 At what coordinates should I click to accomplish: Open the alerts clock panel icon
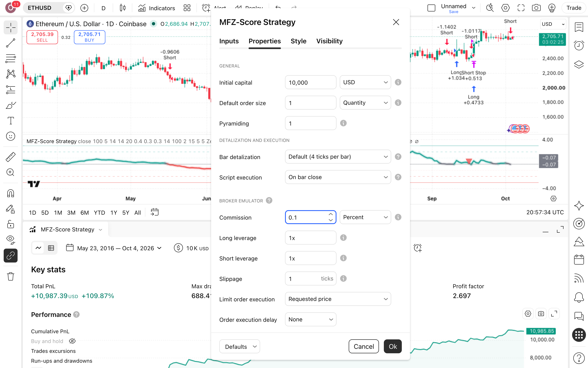pos(579,45)
